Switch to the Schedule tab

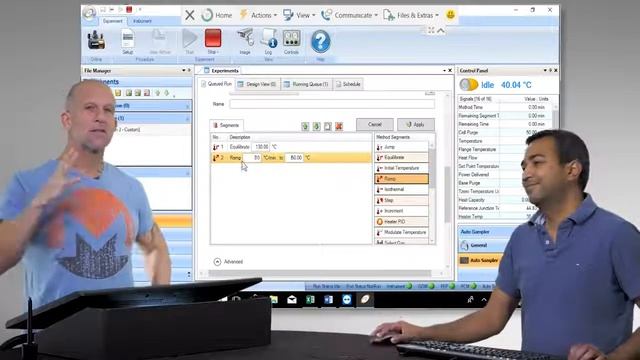point(348,84)
